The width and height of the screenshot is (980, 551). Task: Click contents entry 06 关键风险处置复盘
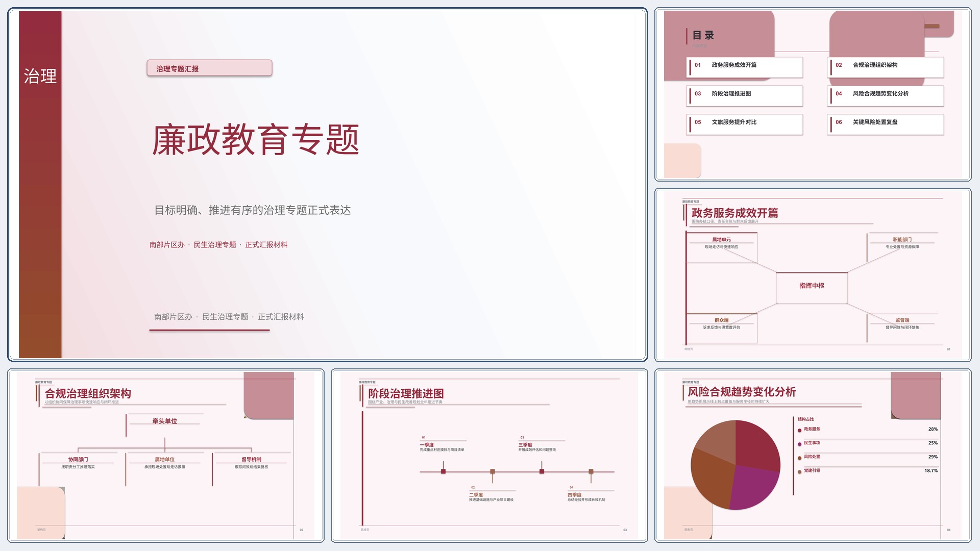tap(886, 124)
